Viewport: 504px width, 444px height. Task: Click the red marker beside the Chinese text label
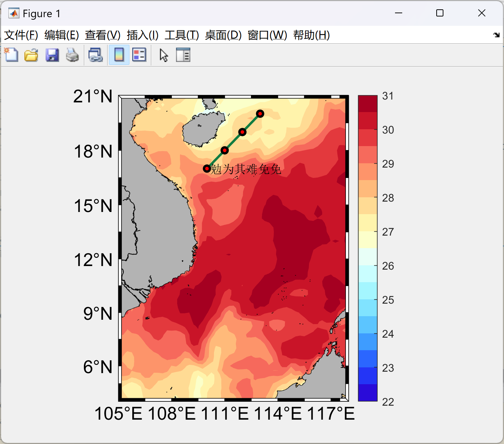point(207,168)
